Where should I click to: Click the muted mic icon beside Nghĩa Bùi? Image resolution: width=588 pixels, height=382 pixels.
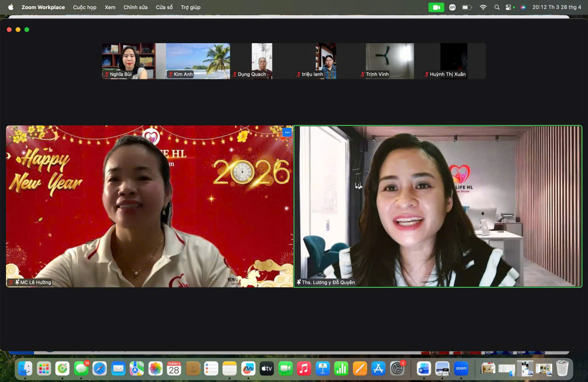tap(107, 74)
